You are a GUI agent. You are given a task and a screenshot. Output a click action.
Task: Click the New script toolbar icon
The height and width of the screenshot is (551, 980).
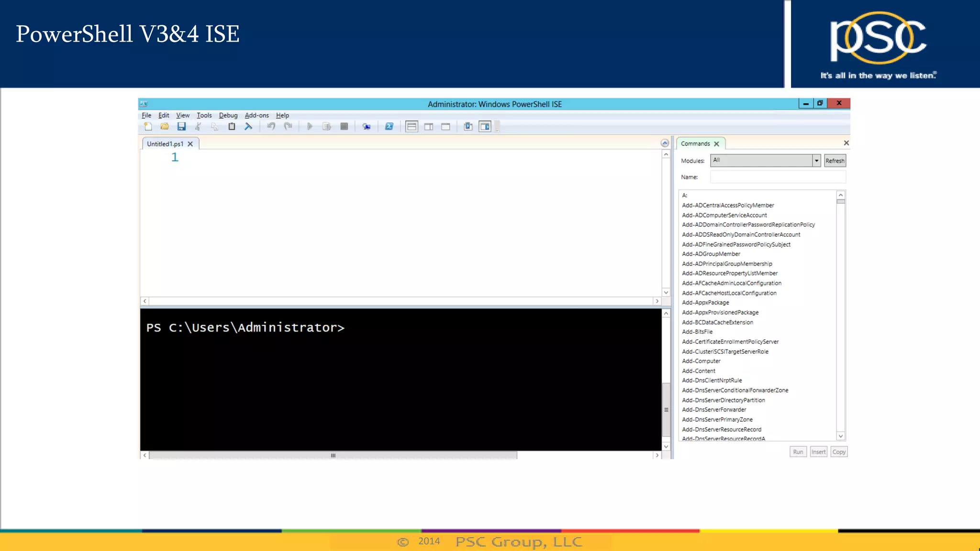[x=148, y=127]
